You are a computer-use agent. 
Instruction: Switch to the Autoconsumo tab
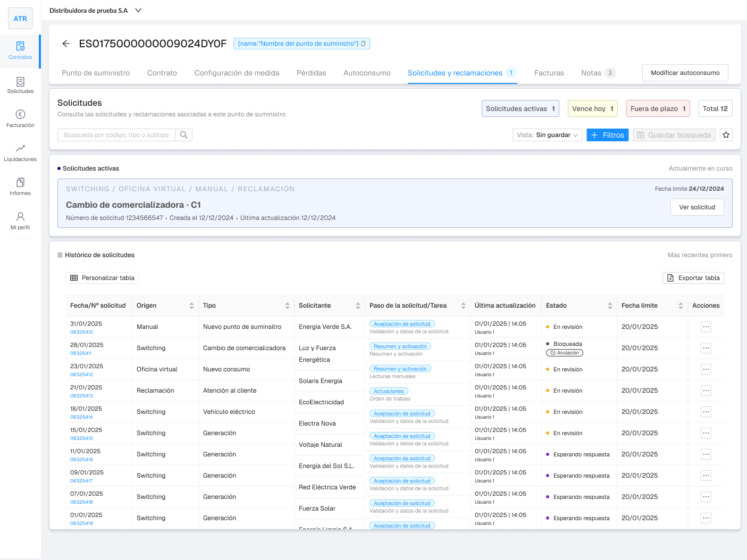[367, 73]
